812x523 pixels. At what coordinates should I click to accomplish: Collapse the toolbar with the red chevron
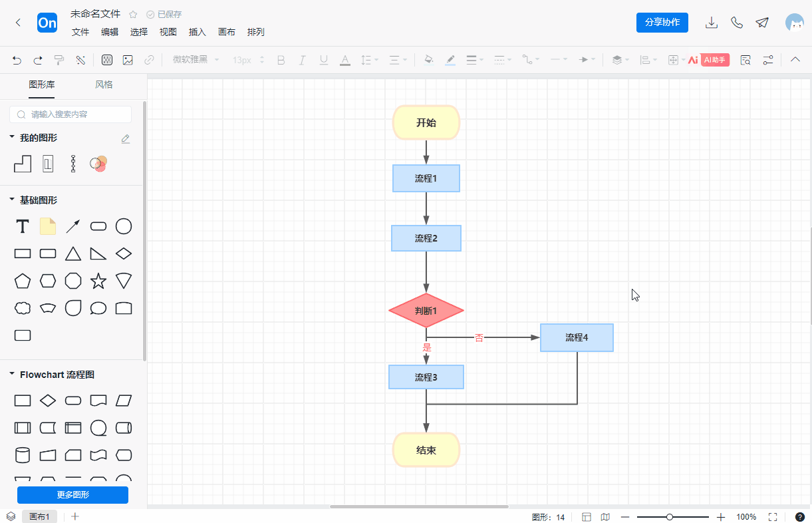pos(795,60)
